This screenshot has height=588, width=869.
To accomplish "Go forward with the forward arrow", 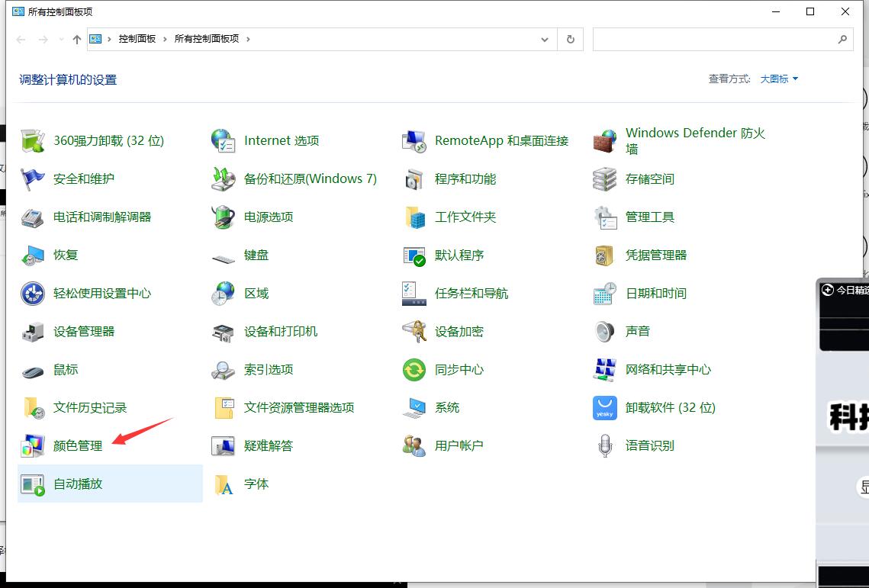I will coord(43,40).
